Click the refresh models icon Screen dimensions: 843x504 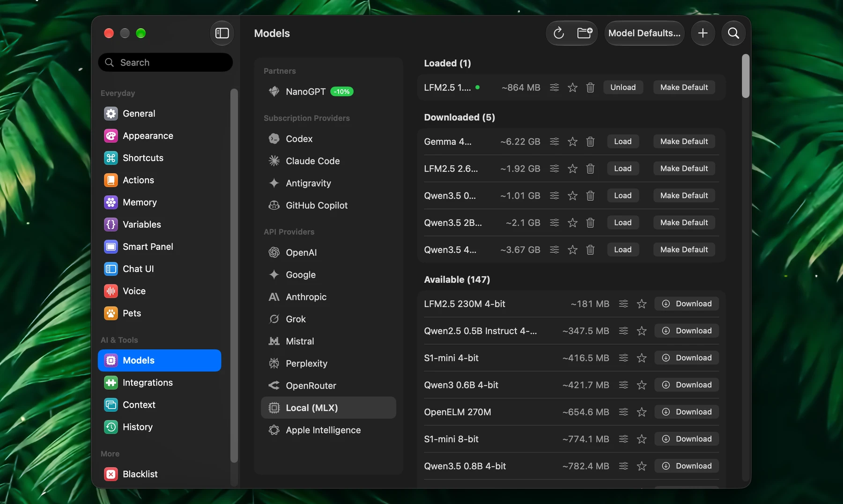pyautogui.click(x=559, y=33)
